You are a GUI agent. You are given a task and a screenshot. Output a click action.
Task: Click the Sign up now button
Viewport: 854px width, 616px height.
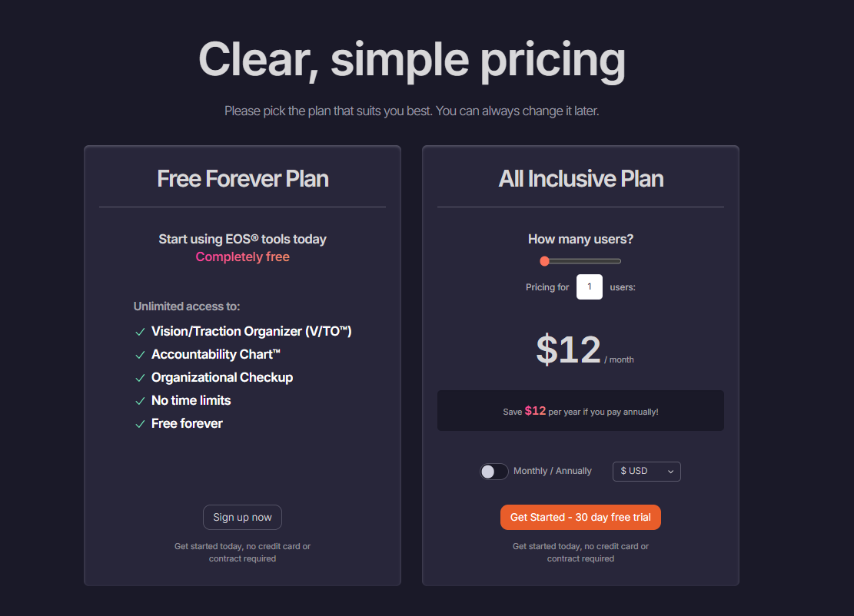pos(242,517)
